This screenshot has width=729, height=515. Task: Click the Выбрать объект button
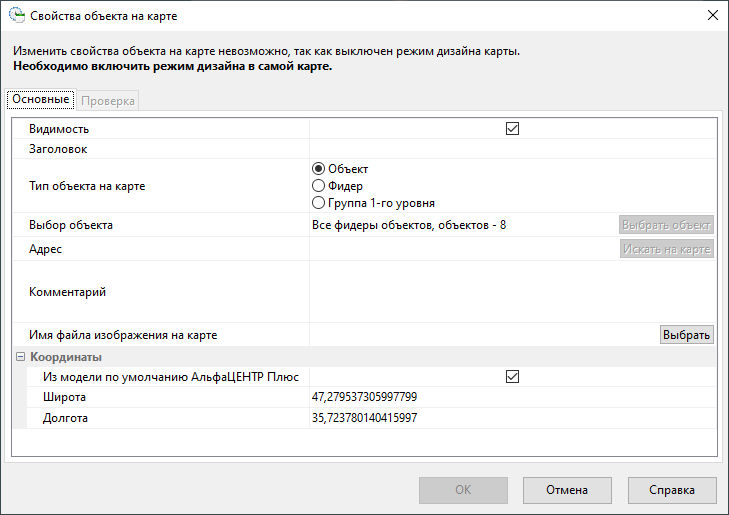click(666, 225)
